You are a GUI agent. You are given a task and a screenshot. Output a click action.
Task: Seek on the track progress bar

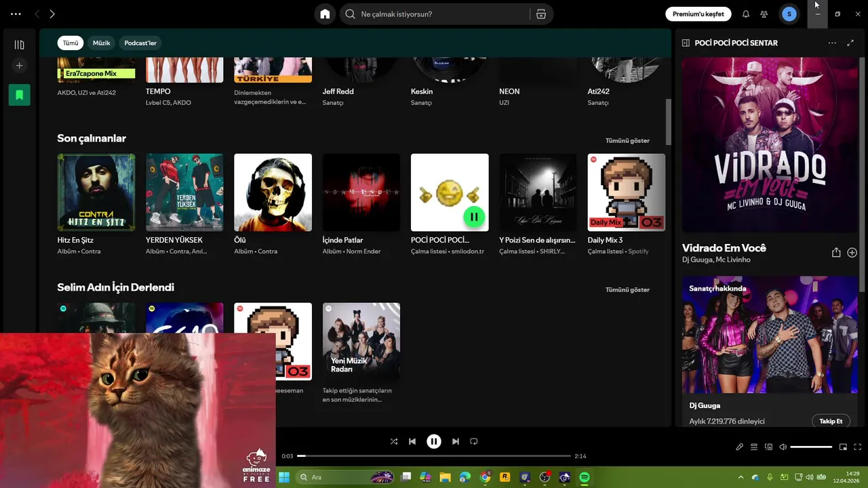[434, 456]
